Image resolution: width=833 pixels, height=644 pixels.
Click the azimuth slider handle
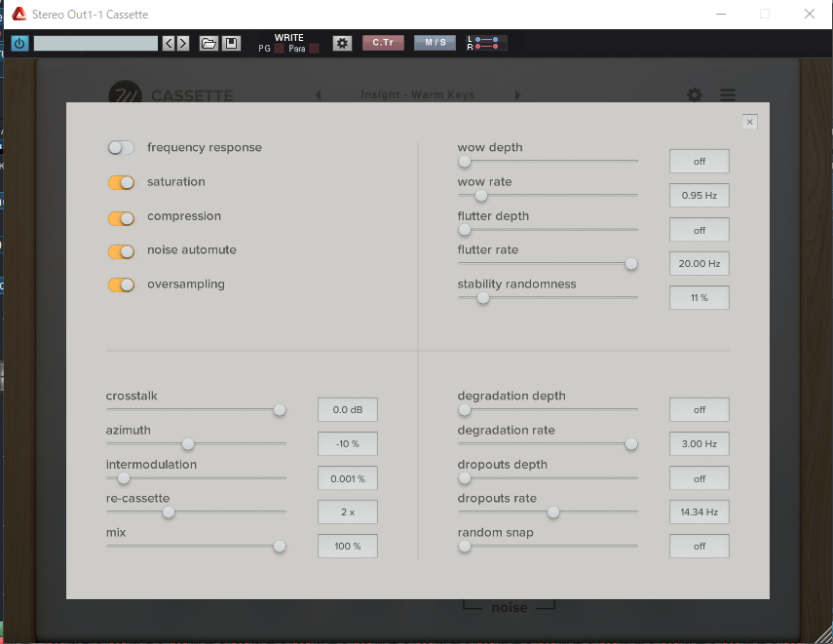(188, 443)
